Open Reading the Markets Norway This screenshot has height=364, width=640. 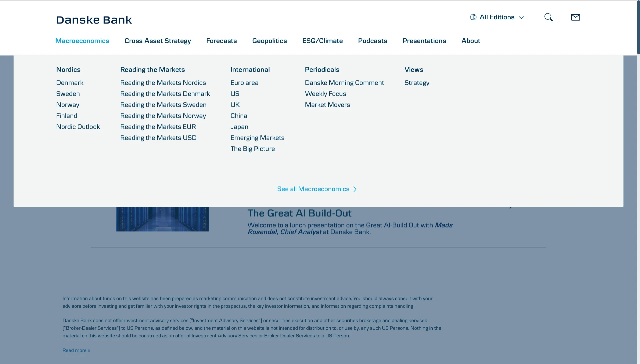click(163, 116)
